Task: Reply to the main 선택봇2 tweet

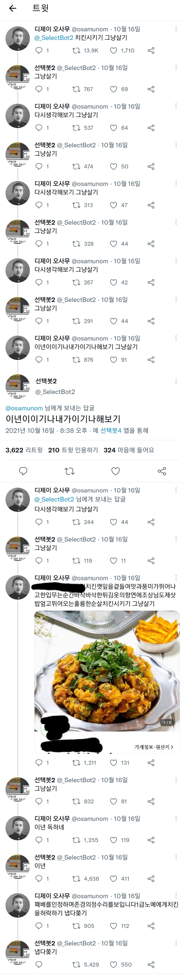Action: (x=23, y=471)
